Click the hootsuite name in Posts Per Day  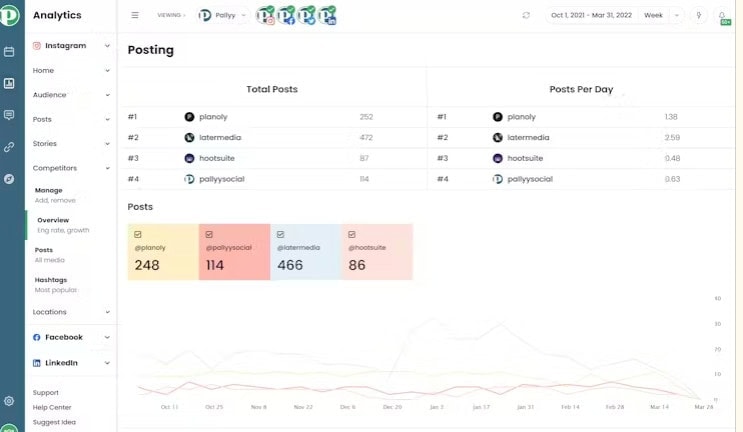(525, 158)
